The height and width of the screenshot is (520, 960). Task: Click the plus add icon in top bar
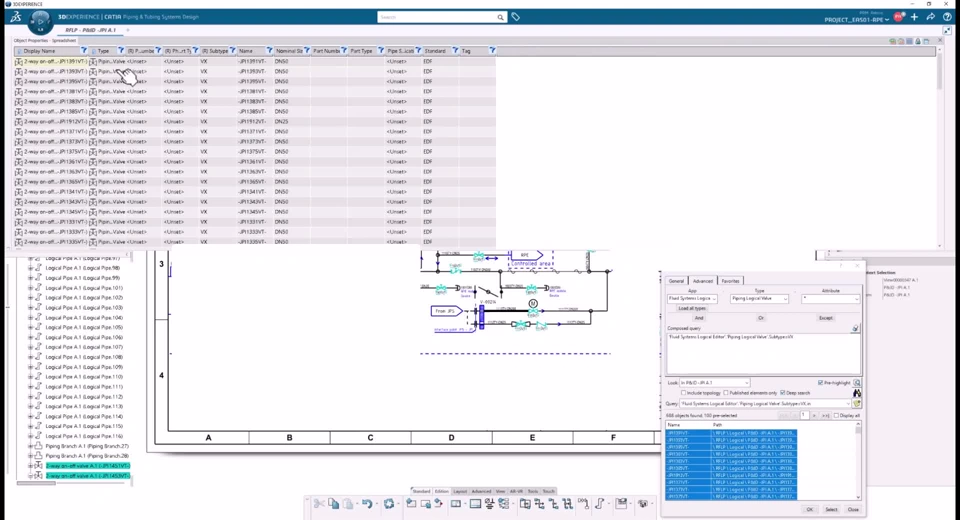[914, 17]
